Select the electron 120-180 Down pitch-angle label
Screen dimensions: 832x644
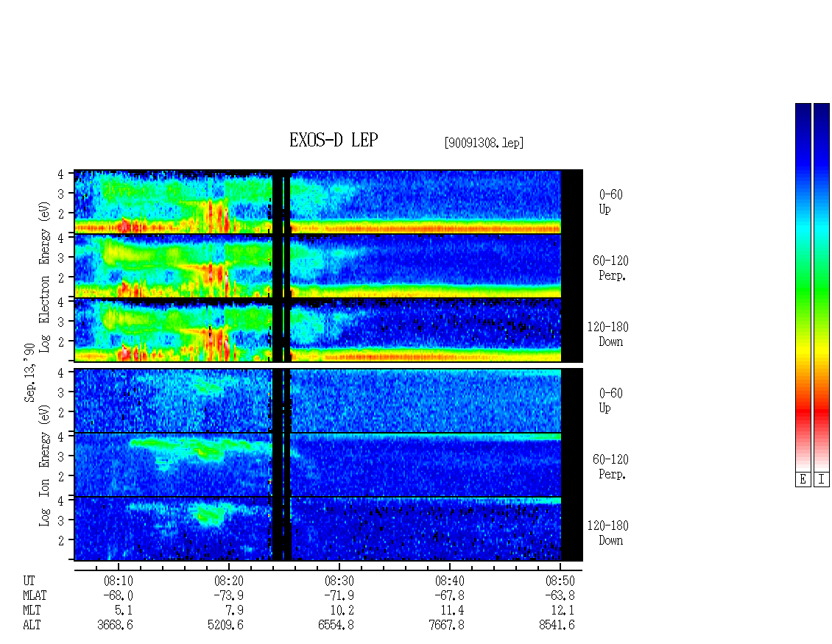608,334
